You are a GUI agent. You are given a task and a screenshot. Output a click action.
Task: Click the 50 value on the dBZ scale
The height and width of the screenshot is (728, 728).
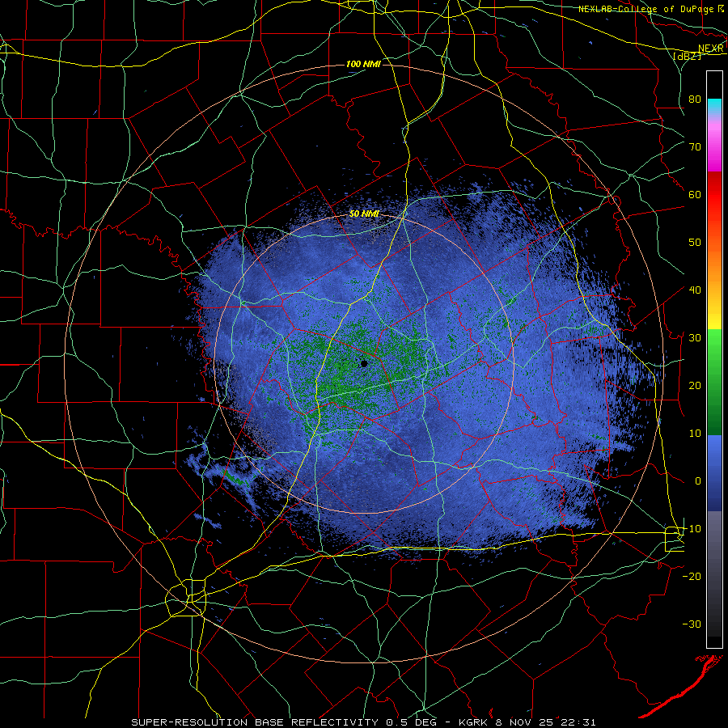[695, 243]
